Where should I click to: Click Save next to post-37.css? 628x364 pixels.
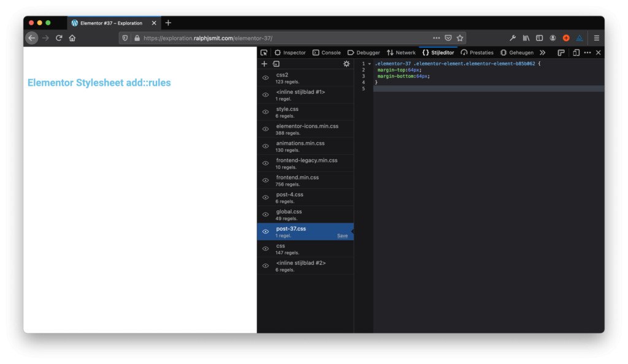point(343,235)
